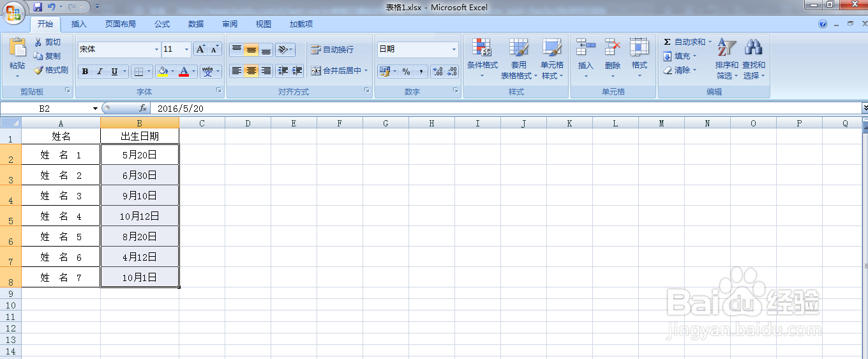Toggle italic formatting
Image resolution: width=868 pixels, height=359 pixels.
point(100,72)
